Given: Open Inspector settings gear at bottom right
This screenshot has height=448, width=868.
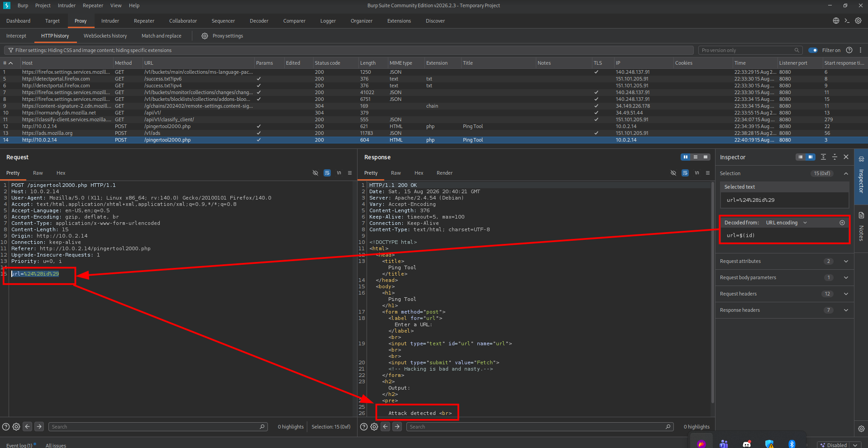Looking at the screenshot, I should point(861,429).
